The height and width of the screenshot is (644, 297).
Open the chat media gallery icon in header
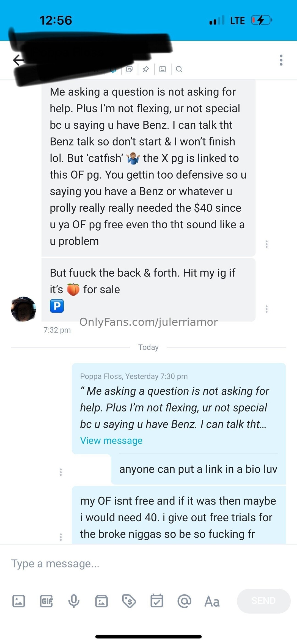tap(163, 69)
